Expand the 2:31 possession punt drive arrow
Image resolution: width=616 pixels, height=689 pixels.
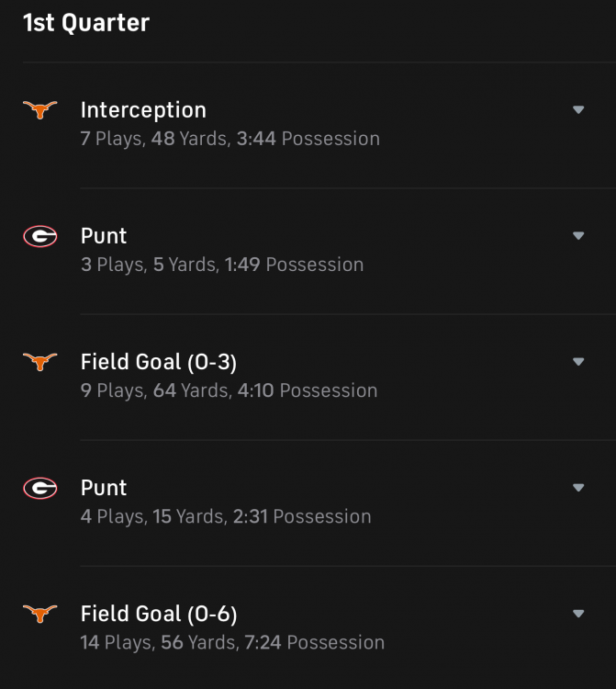[578, 488]
